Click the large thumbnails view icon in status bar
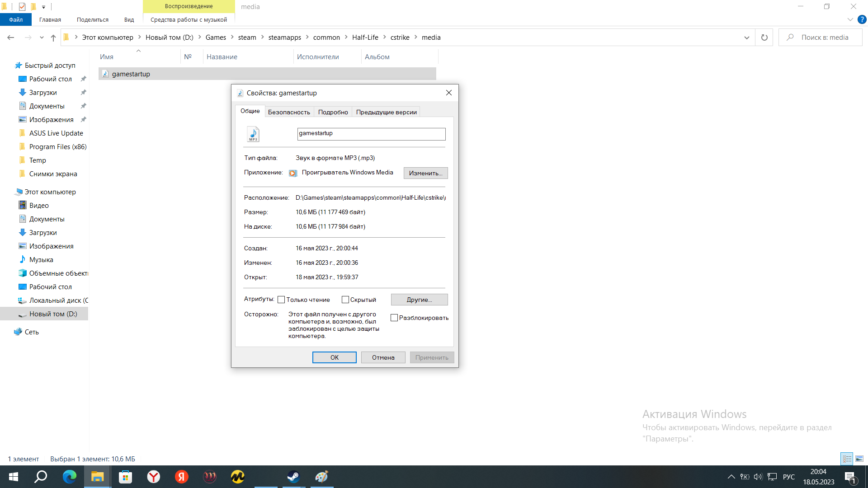The height and width of the screenshot is (488, 868). click(859, 459)
